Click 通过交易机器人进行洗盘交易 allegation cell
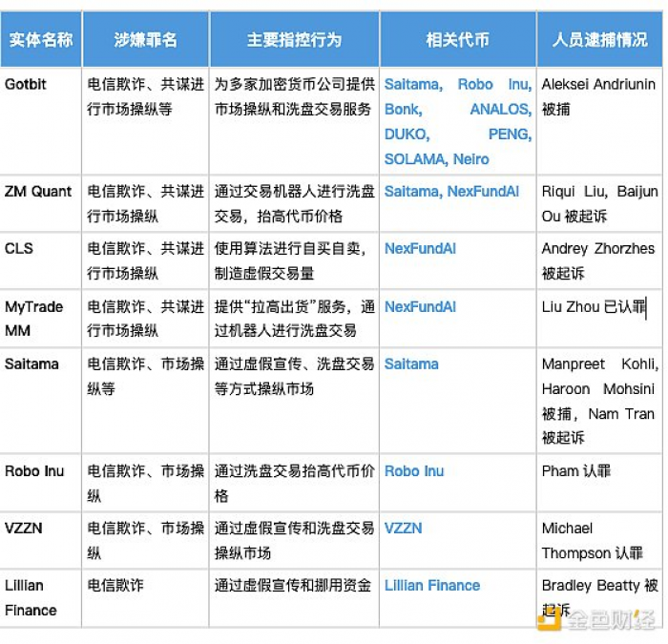 tap(294, 203)
